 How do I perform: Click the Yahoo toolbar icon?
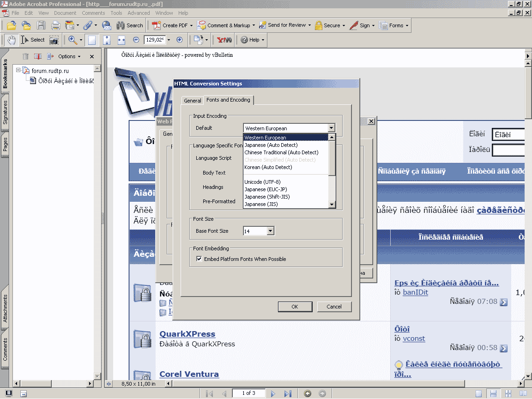[x=224, y=40]
